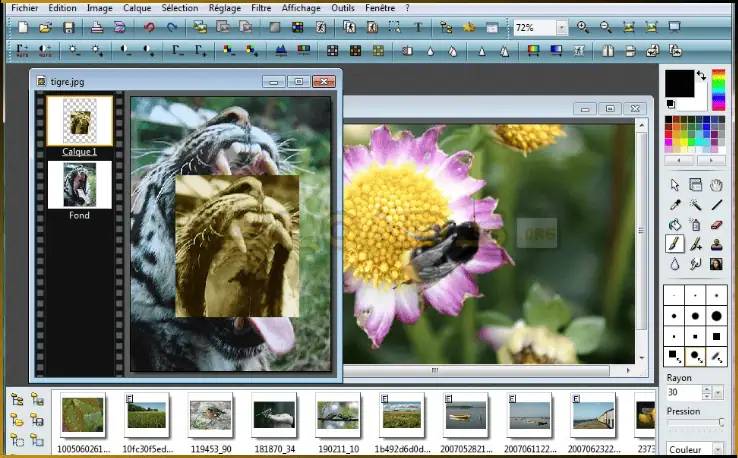The height and width of the screenshot is (458, 738).
Task: Click the RGB color mode icon
Action: point(297,27)
